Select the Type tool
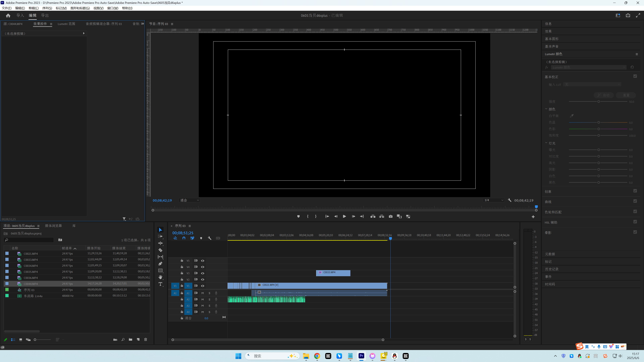The image size is (644, 362). click(160, 284)
